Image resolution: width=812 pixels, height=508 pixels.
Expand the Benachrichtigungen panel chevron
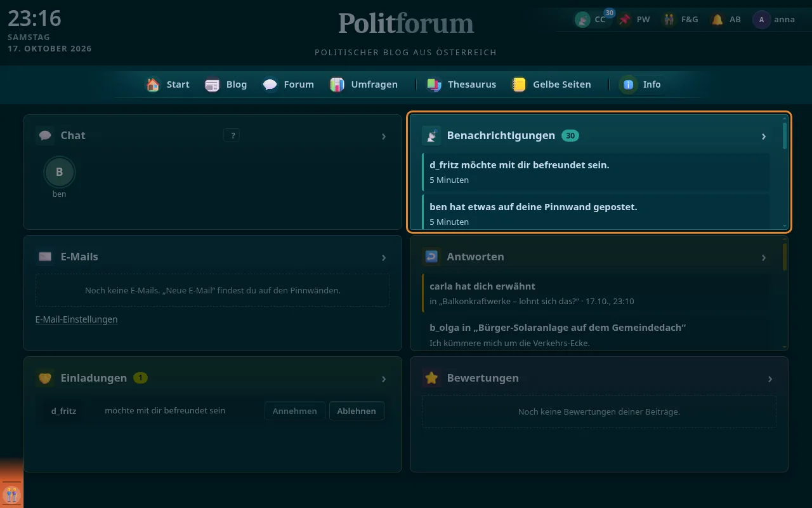click(764, 137)
